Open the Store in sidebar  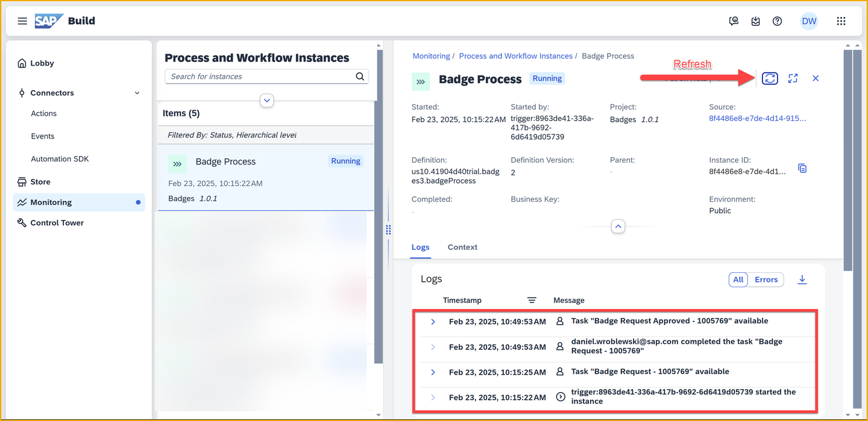(x=40, y=182)
